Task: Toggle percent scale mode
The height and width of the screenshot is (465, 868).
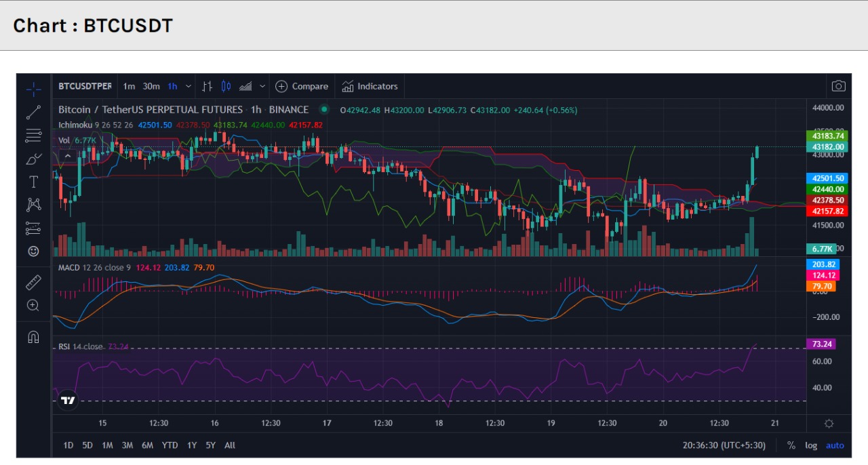Action: [791, 445]
